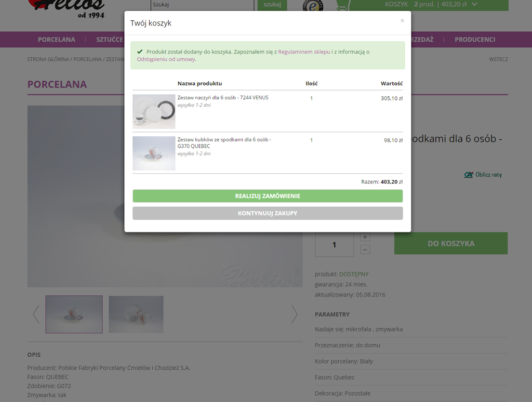
Task: Open the Zestaw naczyń 7244 VENUS product name
Action: 223,98
